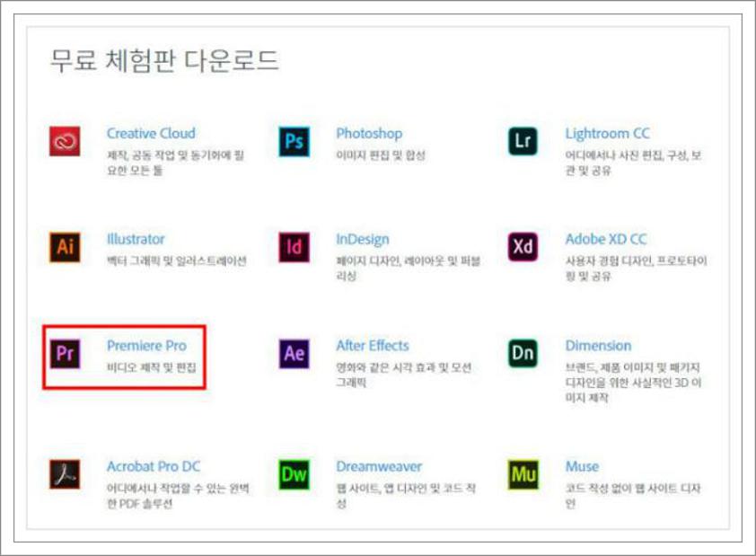Click the Lightroom CC description text
The width and height of the screenshot is (756, 556).
633,163
